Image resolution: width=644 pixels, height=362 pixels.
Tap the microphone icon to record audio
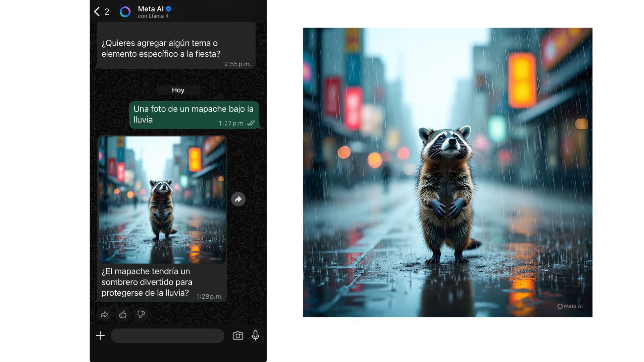[x=255, y=336]
